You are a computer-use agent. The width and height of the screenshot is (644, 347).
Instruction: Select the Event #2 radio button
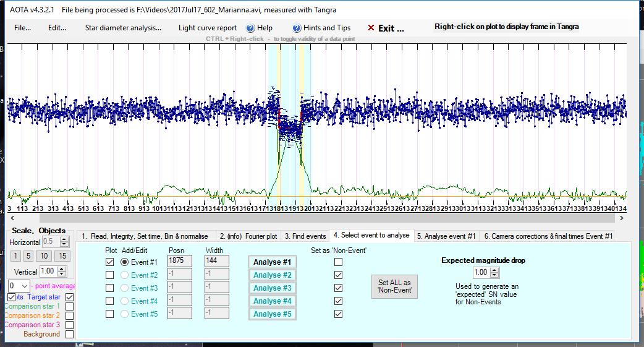click(124, 275)
